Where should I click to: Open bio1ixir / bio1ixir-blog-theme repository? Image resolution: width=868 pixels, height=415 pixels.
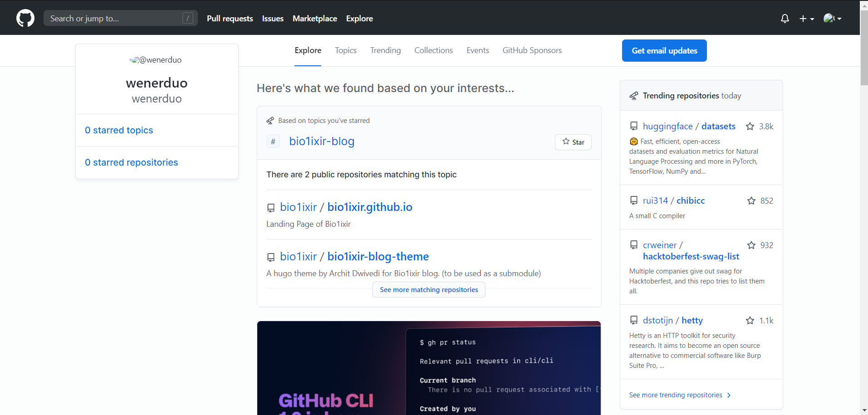(354, 257)
